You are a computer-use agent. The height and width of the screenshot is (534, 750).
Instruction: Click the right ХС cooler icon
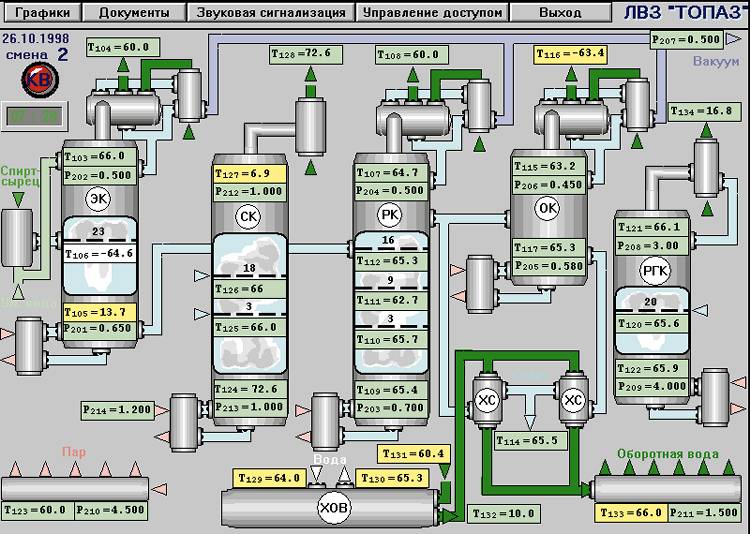coord(573,400)
